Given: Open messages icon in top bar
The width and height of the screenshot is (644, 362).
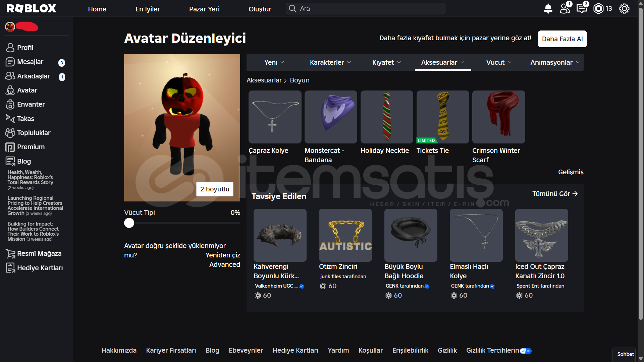Looking at the screenshot, I should 582,8.
